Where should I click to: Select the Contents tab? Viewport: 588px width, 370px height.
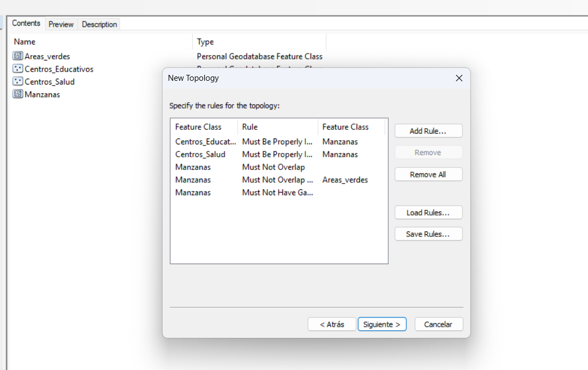point(26,24)
